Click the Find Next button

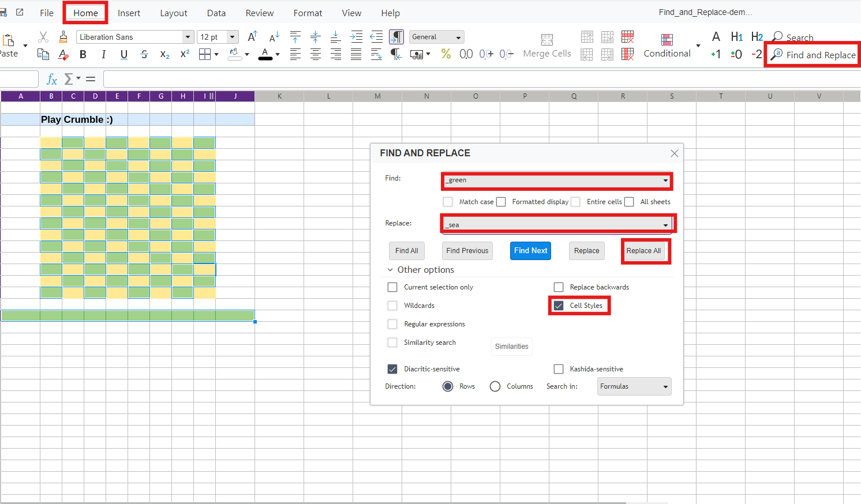[530, 251]
